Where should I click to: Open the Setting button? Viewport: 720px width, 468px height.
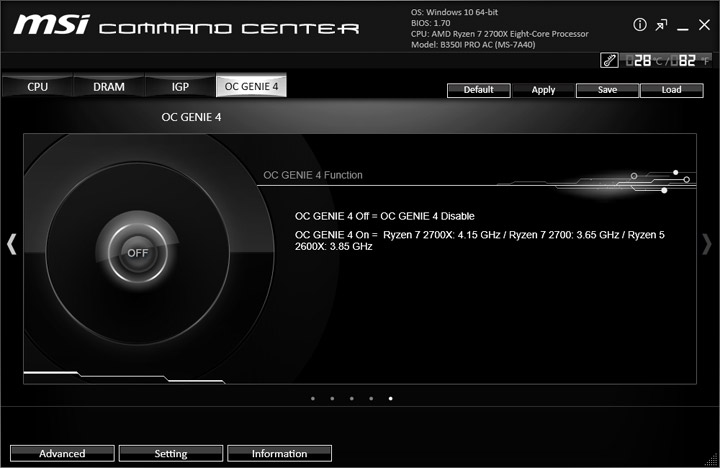point(171,453)
